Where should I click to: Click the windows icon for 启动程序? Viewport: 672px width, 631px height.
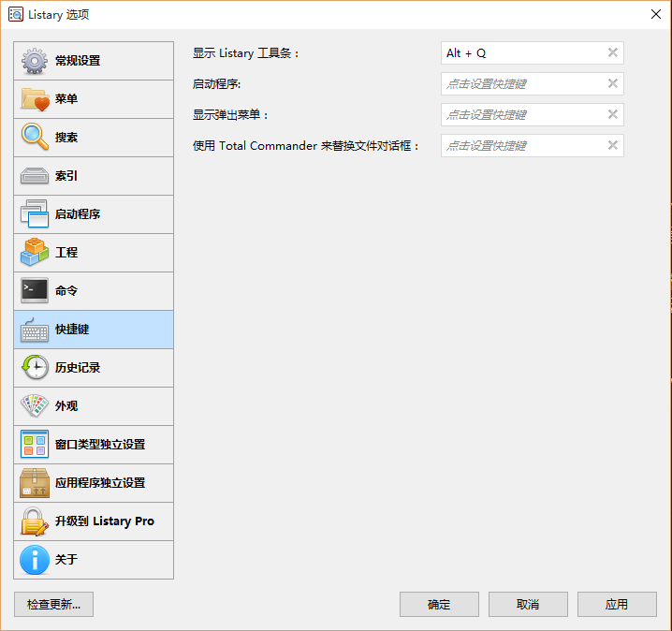coord(35,214)
